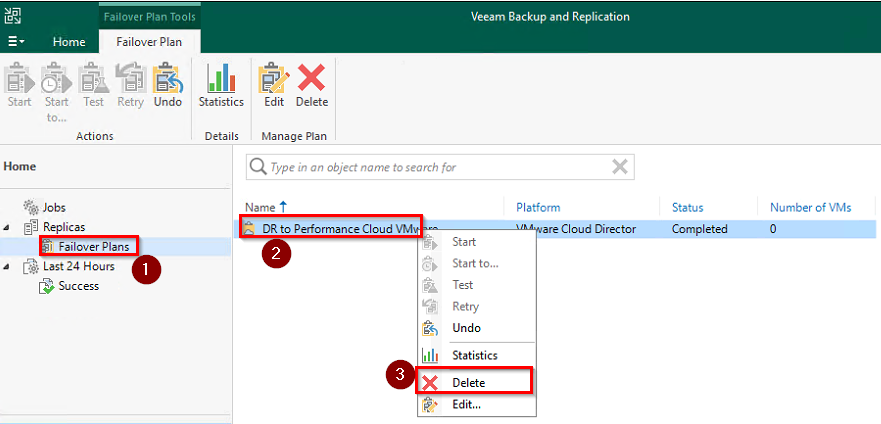This screenshot has width=881, height=424.
Task: Click the Veeam application logo icon
Action: point(12,15)
